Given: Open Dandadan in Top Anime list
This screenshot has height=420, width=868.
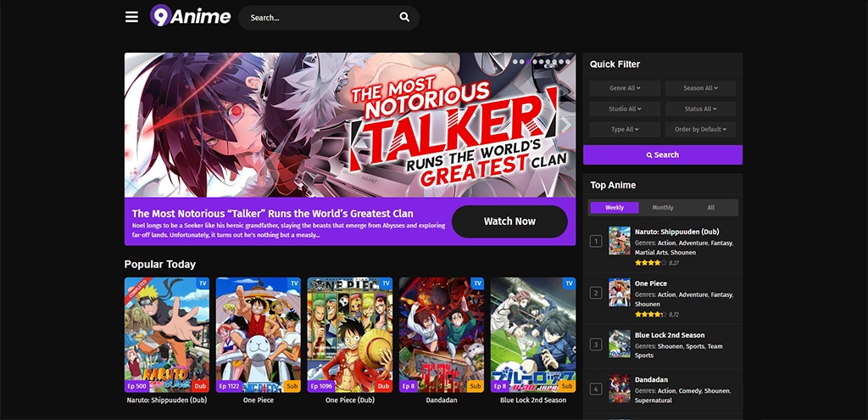Looking at the screenshot, I should point(652,379).
